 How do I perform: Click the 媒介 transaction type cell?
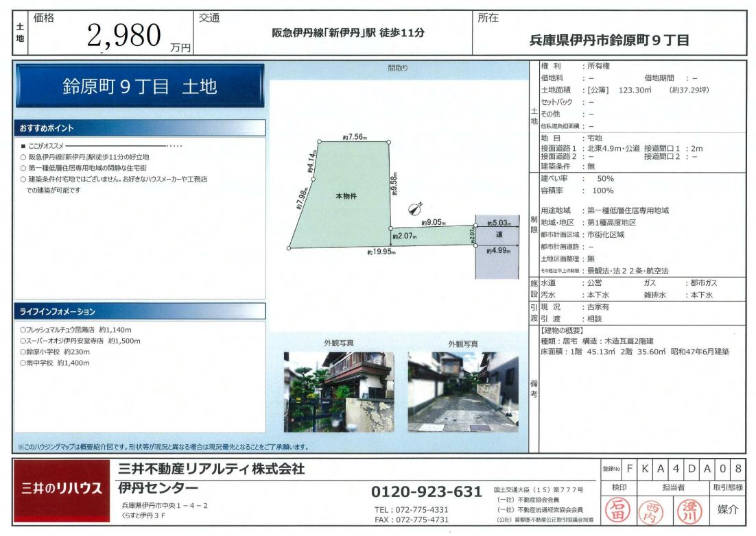pyautogui.click(x=728, y=509)
